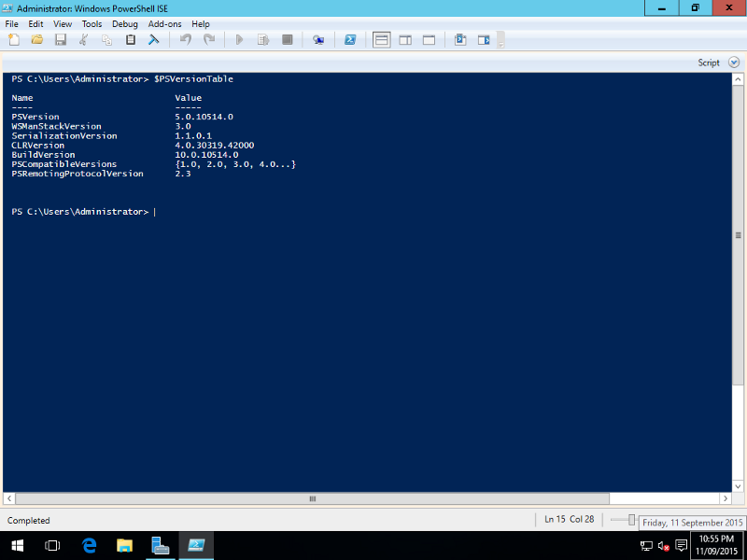This screenshot has width=747, height=560.
Task: Open the Debug menu
Action: tap(124, 23)
